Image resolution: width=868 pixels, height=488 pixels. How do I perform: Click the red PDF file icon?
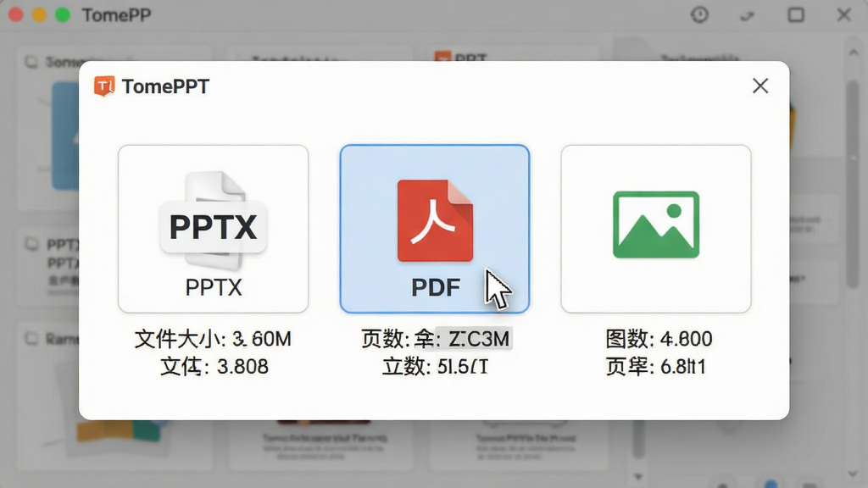click(435, 220)
